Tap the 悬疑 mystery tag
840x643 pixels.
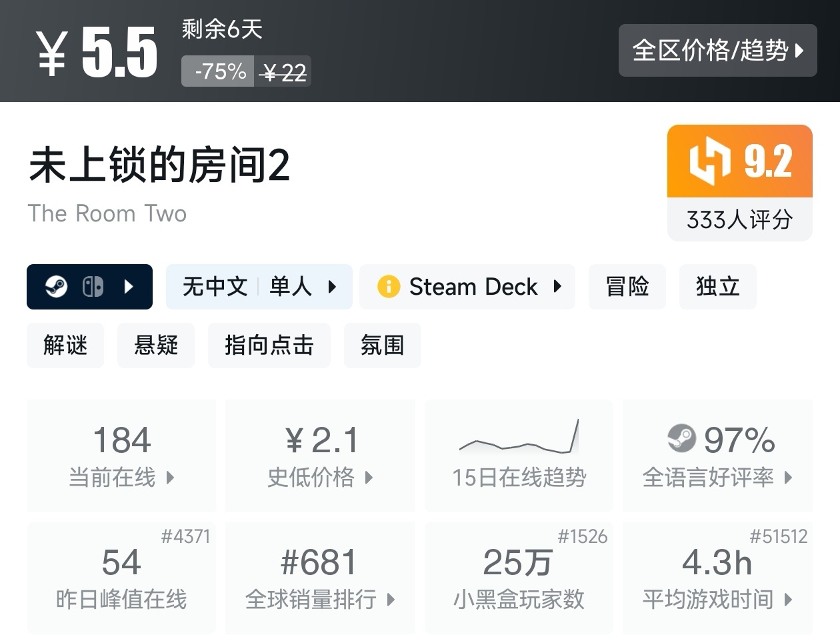pos(156,346)
